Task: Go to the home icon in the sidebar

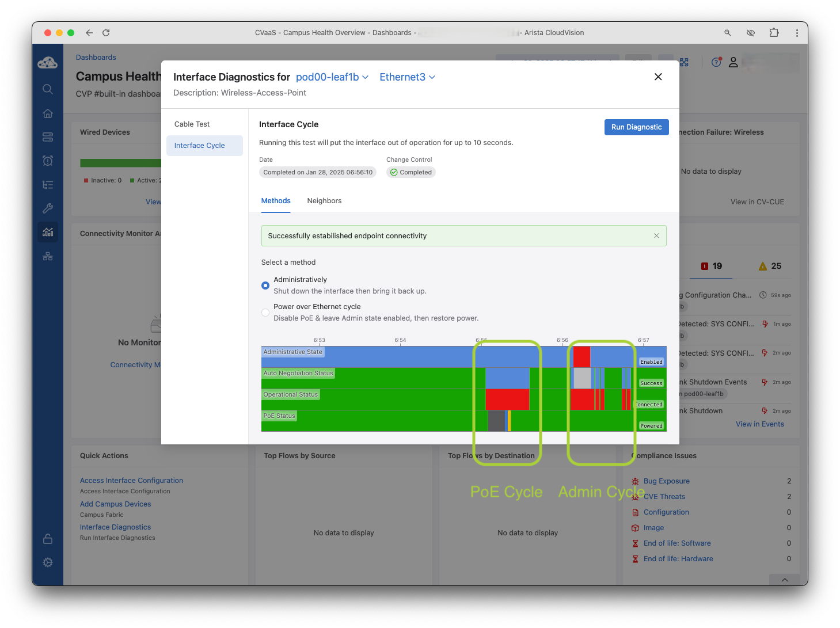Action: [48, 113]
